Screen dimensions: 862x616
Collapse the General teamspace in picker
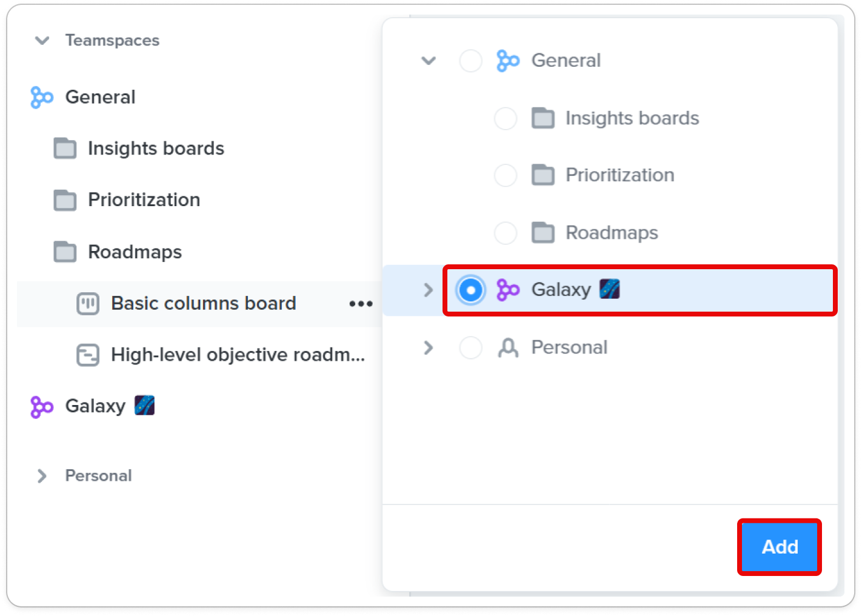pyautogui.click(x=429, y=61)
